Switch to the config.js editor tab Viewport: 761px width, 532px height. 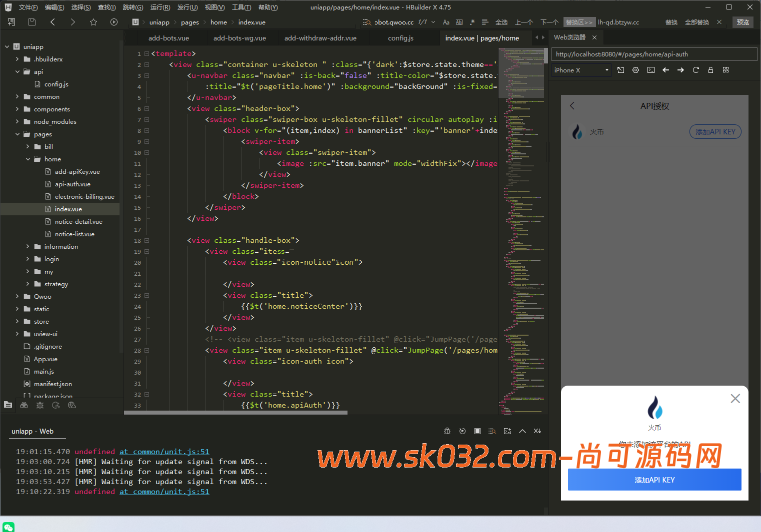[x=400, y=38]
